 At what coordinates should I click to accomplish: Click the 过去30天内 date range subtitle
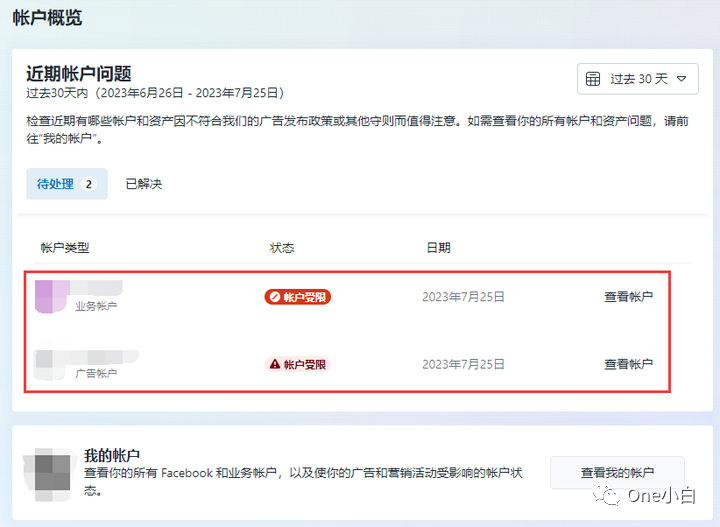click(155, 93)
